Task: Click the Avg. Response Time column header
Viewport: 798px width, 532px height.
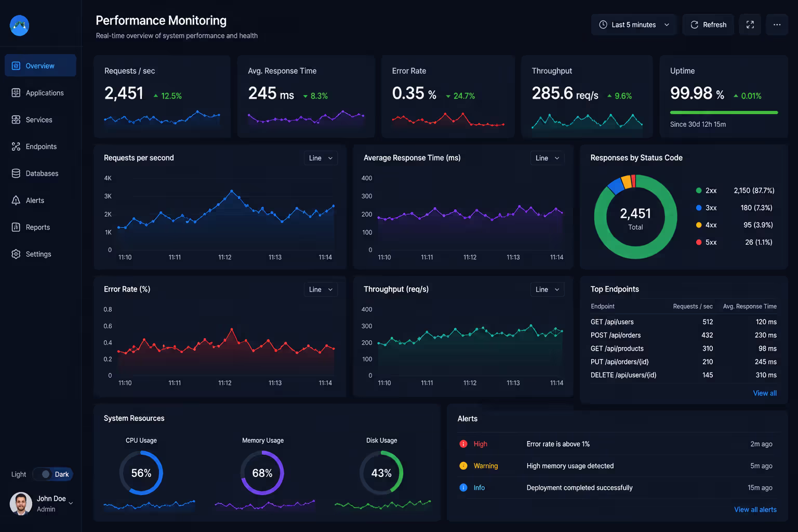Action: (x=750, y=307)
